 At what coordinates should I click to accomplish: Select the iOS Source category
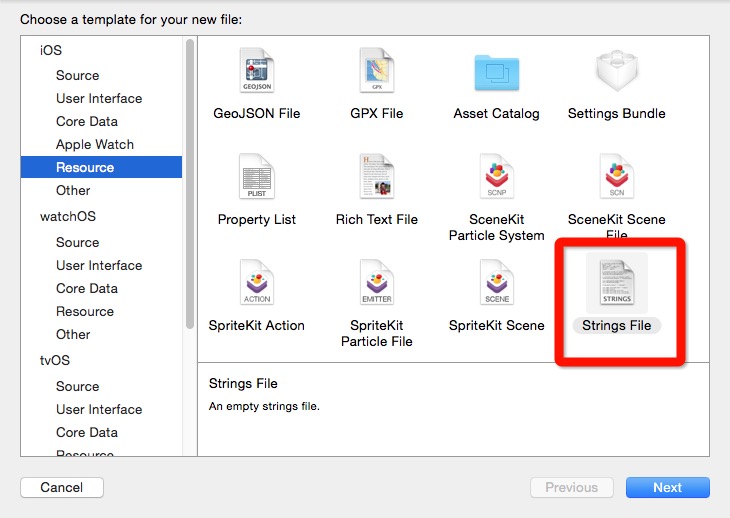pos(77,75)
